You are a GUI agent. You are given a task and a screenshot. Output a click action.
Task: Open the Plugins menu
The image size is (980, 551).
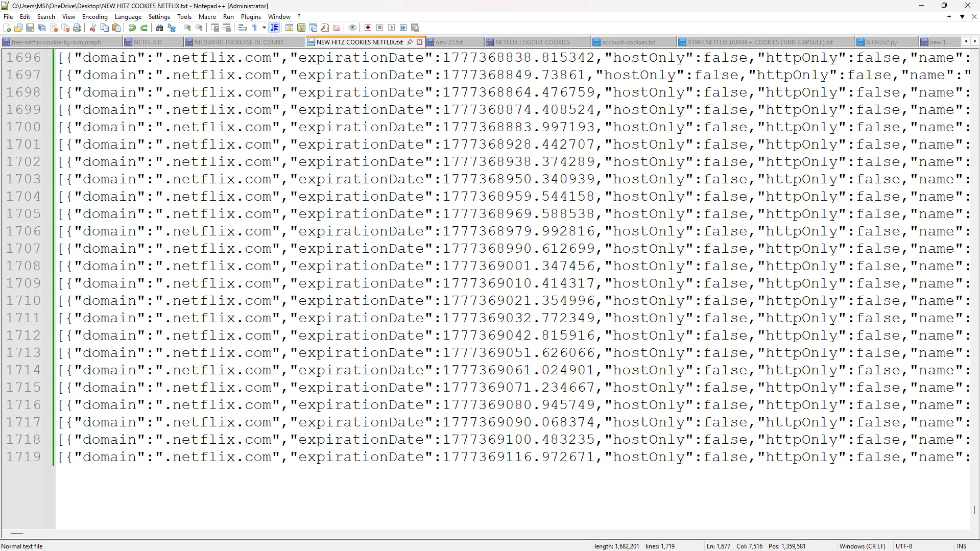[251, 17]
